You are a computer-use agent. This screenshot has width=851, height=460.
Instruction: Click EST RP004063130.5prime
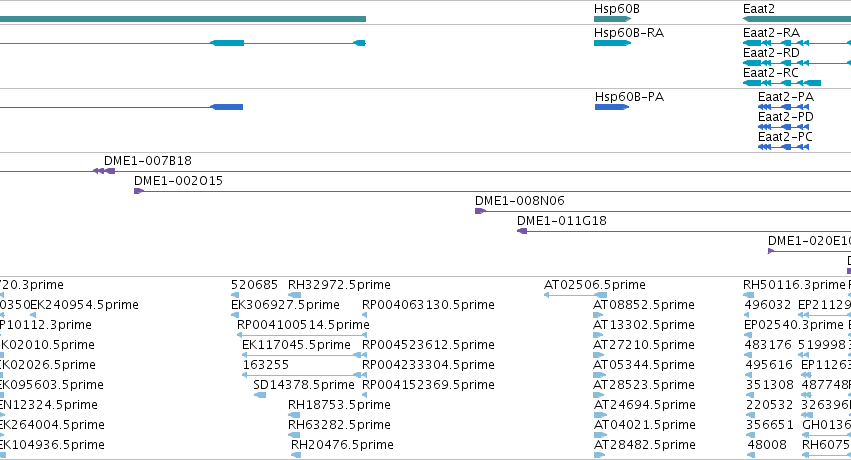click(x=428, y=305)
